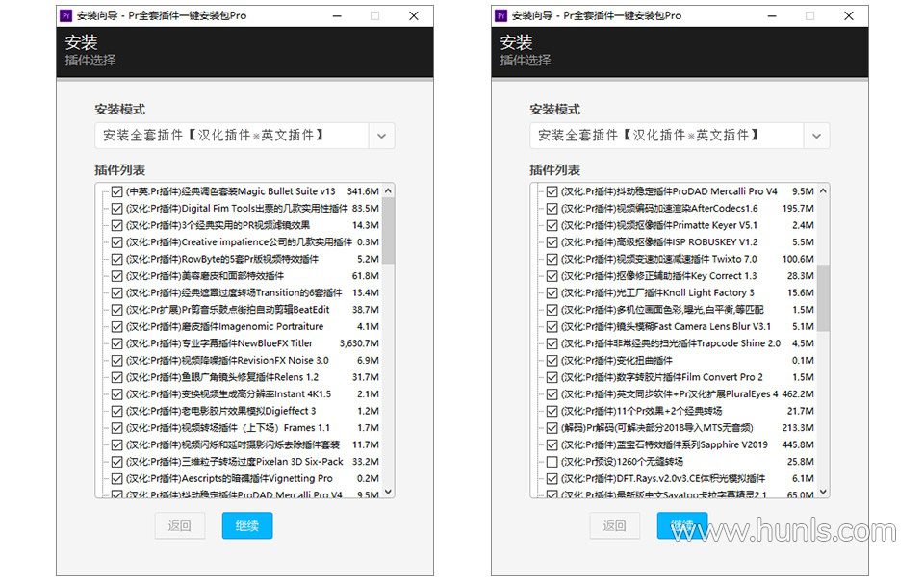Viewport: 924px width, 583px height.
Task: Click the 3,630.7M size value
Action: pos(359,343)
